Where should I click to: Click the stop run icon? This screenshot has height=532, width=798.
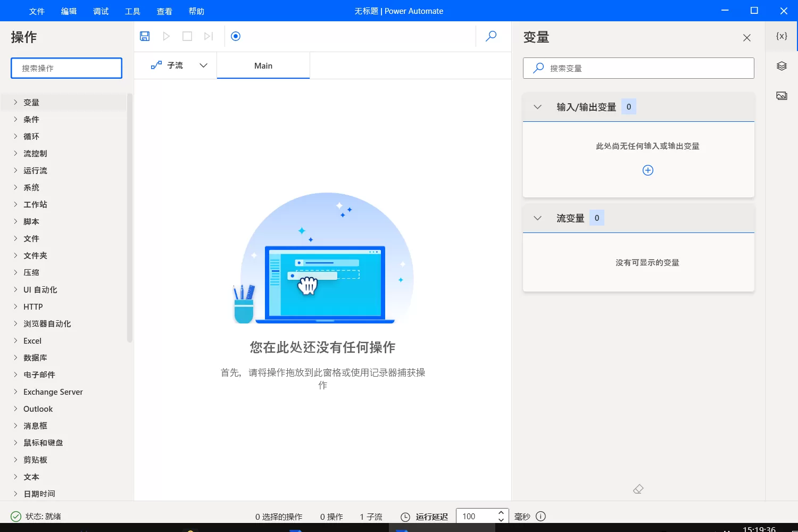pyautogui.click(x=187, y=36)
